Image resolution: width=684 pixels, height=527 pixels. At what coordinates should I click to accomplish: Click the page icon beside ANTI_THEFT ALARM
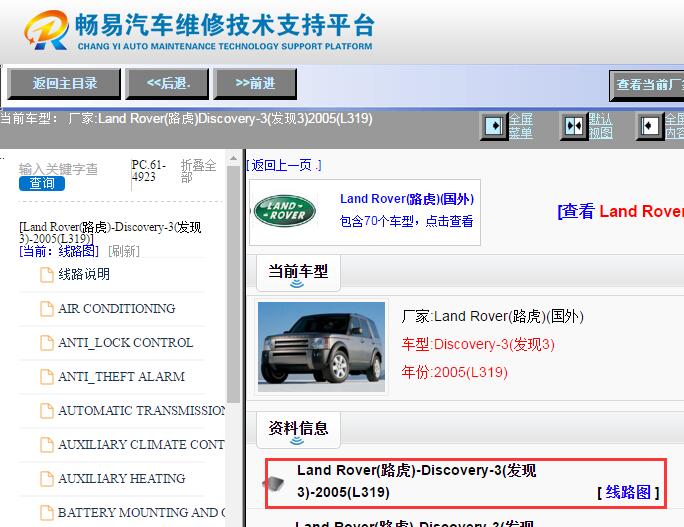click(x=47, y=377)
